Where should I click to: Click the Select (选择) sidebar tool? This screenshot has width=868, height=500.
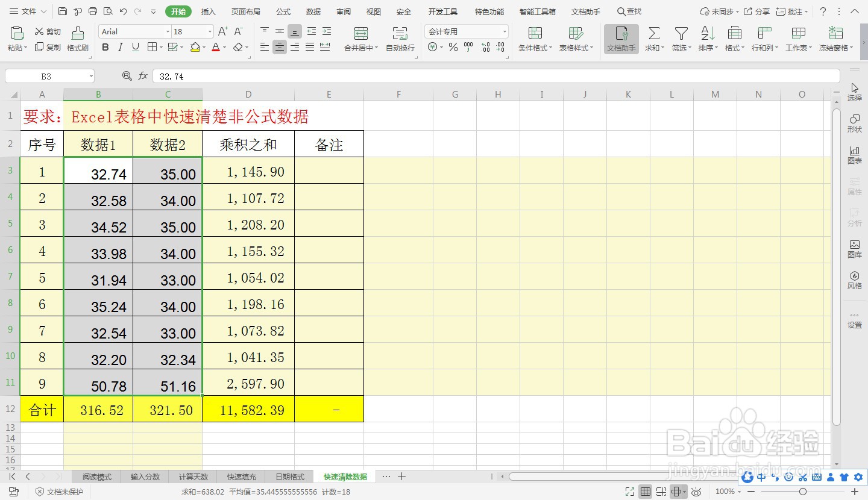(x=855, y=92)
